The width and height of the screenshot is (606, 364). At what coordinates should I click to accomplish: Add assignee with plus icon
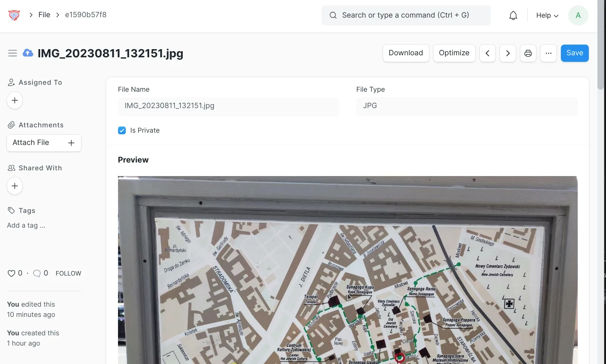[15, 100]
